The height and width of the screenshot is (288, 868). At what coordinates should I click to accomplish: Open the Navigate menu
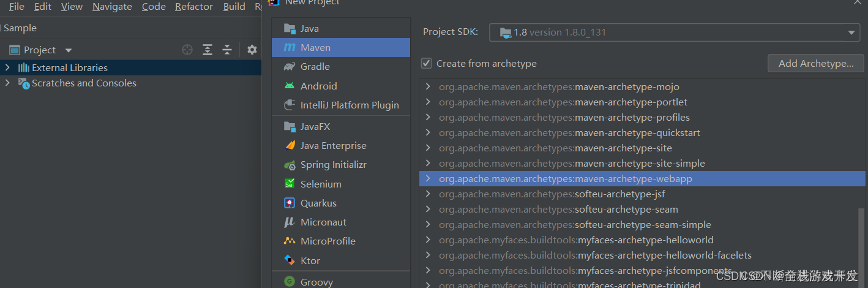(112, 6)
